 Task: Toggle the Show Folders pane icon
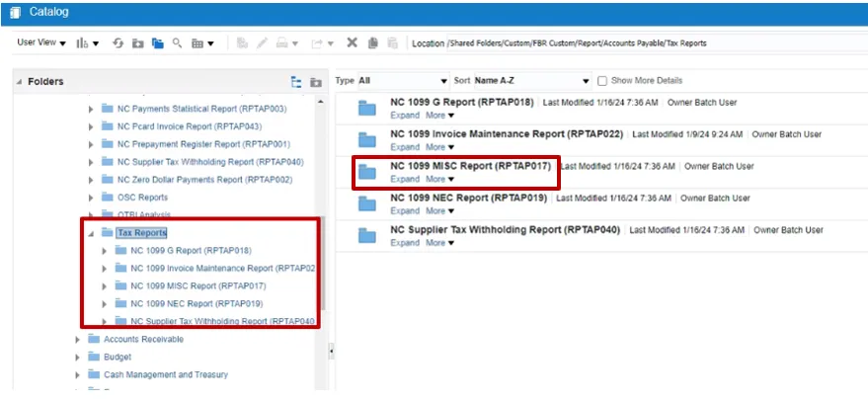(157, 43)
